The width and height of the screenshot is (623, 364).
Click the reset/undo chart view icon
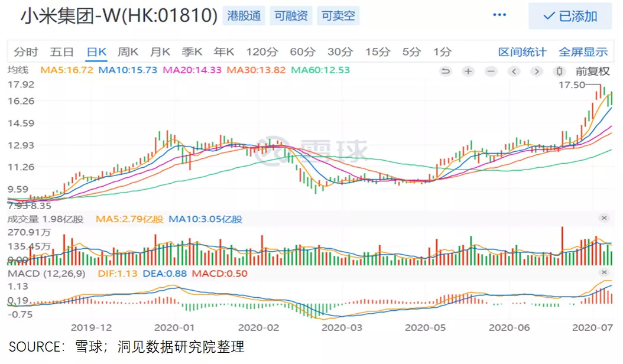pyautogui.click(x=446, y=71)
